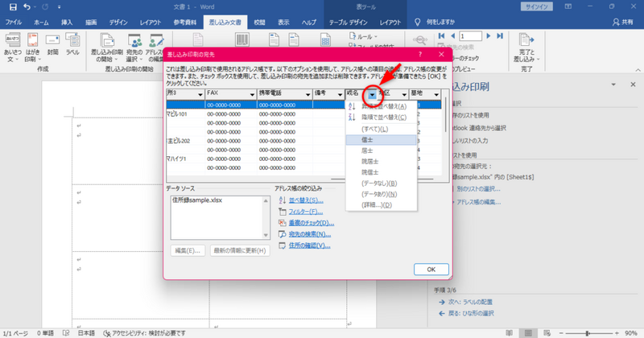Click the サインイン sign-in button

536,6
